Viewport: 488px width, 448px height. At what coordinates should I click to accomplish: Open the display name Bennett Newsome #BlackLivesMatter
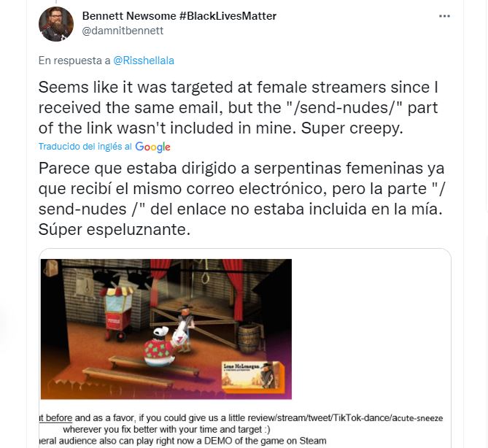[x=179, y=16]
